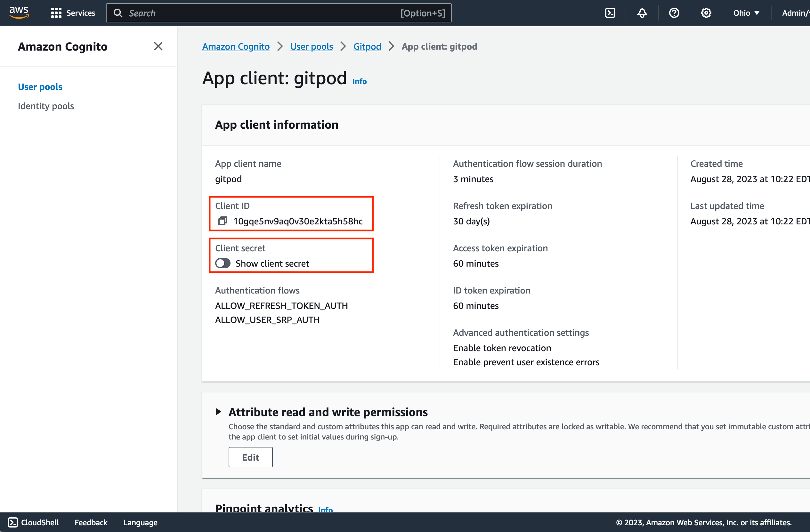Open the Language option in the footer
The height and width of the screenshot is (532, 810).
140,522
